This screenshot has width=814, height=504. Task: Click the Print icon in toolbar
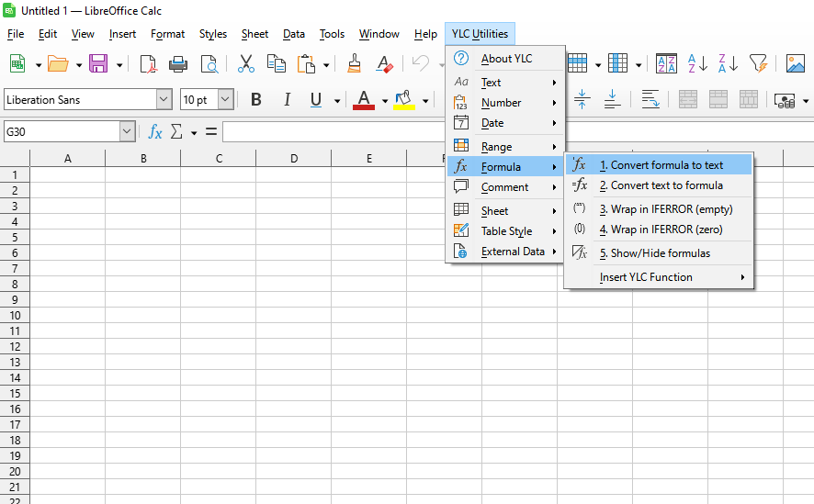(178, 63)
